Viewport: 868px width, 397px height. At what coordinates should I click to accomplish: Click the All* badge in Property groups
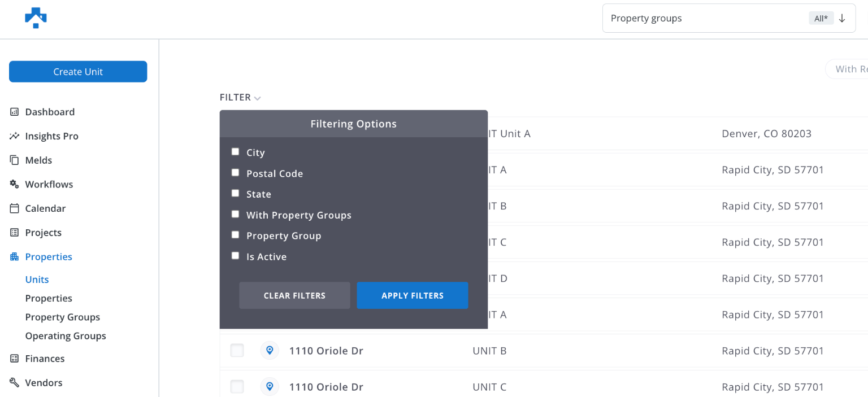(x=821, y=18)
